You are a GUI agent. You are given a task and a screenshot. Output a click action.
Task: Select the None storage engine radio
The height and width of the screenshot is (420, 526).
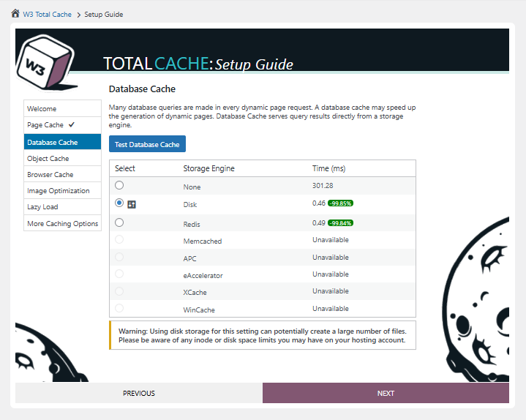(119, 186)
